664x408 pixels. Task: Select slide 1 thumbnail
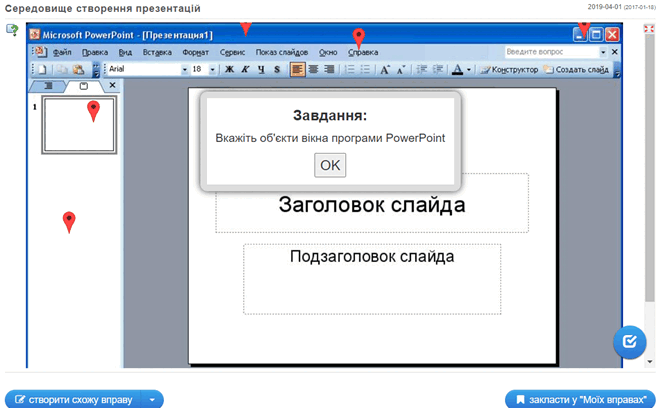[x=79, y=125]
